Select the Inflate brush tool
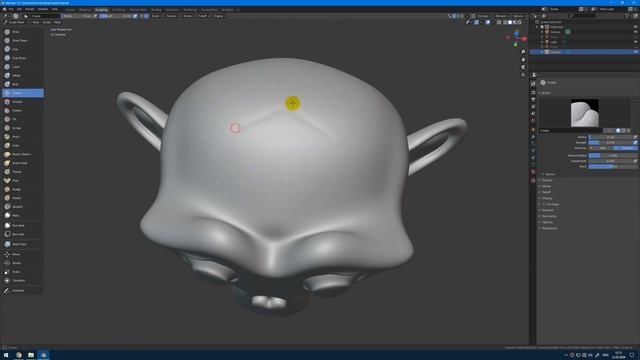 [x=22, y=76]
